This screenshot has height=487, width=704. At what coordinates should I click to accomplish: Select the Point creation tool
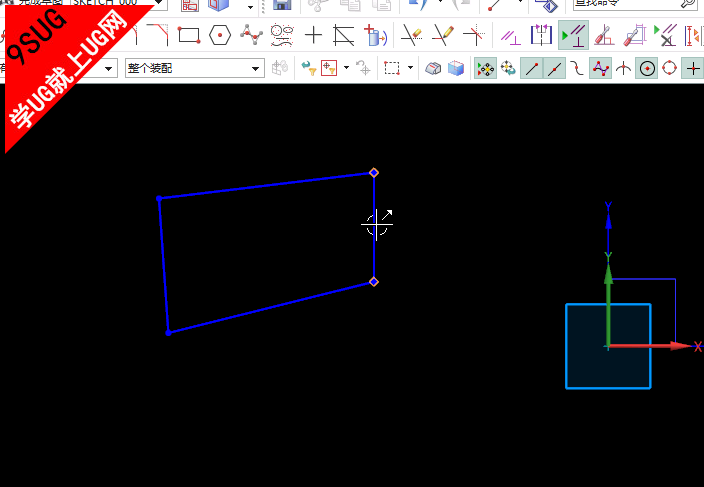click(313, 35)
